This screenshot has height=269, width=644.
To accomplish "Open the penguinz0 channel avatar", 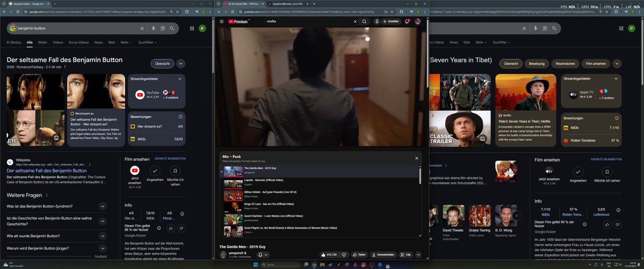I will pyautogui.click(x=223, y=255).
